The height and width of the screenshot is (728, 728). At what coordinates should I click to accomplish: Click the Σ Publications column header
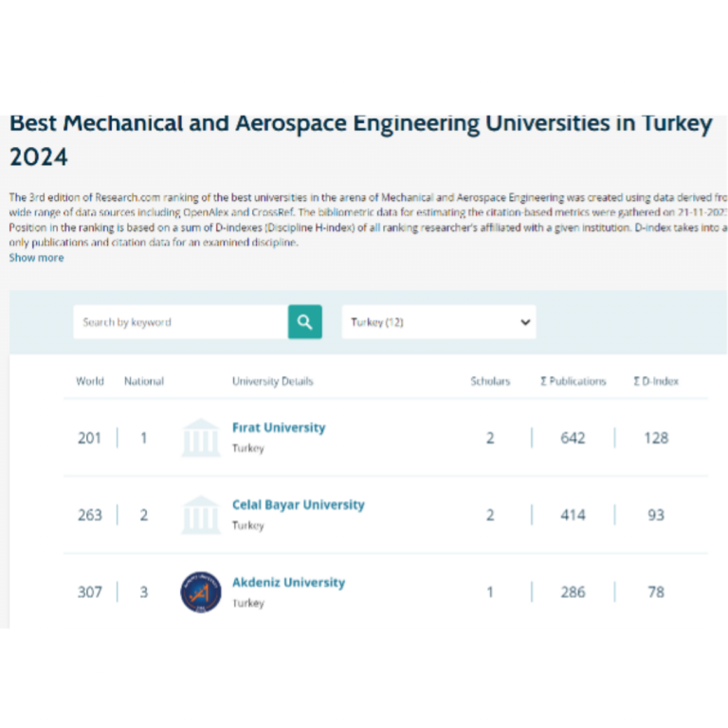click(x=573, y=381)
